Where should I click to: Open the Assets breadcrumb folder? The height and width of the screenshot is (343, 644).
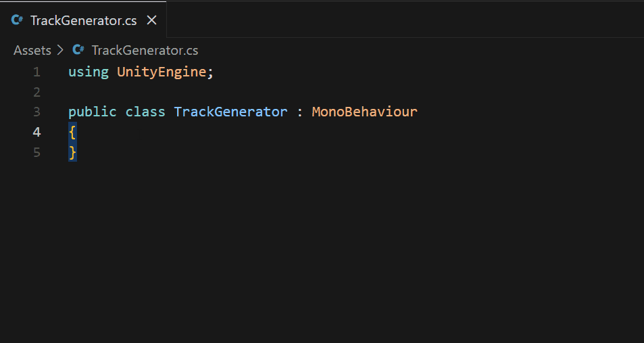pos(32,50)
